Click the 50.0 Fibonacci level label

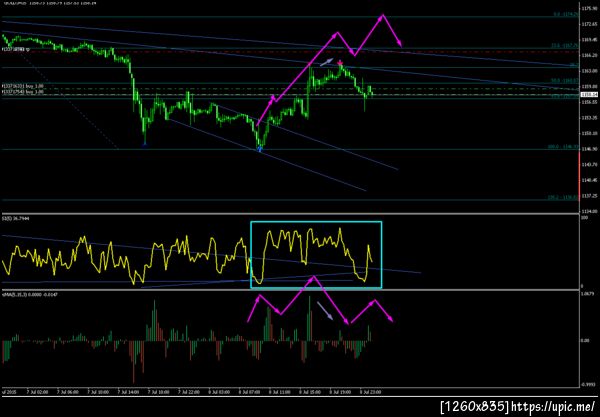(564, 81)
